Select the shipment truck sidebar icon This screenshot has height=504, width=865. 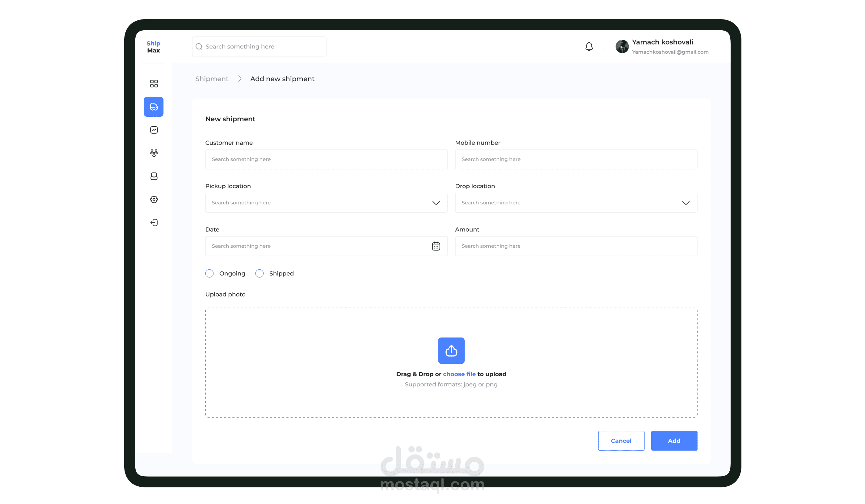click(x=154, y=107)
